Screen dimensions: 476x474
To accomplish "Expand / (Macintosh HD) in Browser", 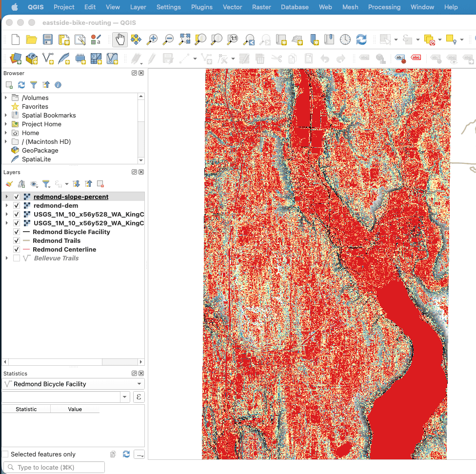I will coord(6,142).
